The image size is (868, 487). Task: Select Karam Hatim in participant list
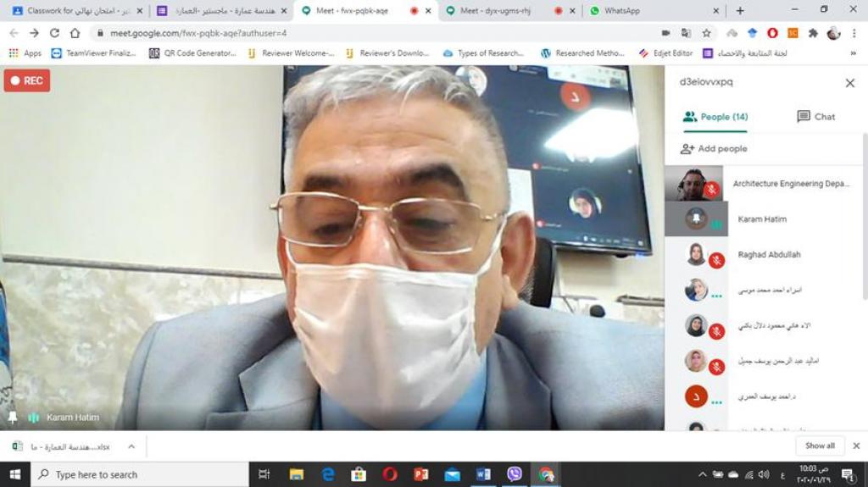click(x=761, y=219)
